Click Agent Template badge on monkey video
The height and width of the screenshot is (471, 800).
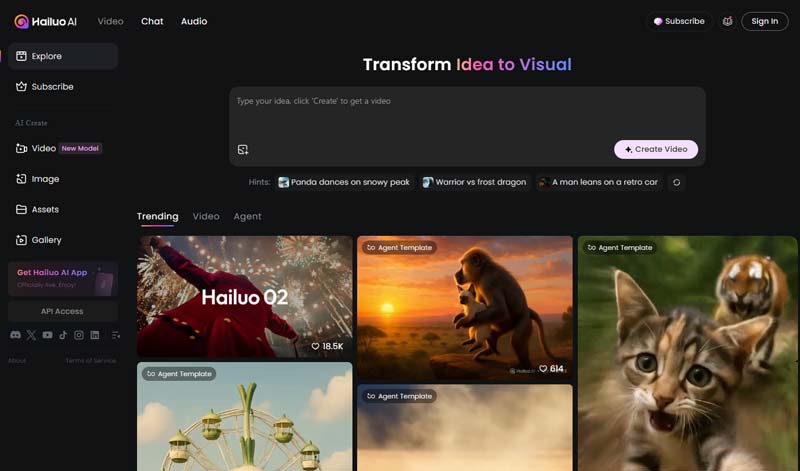click(399, 247)
